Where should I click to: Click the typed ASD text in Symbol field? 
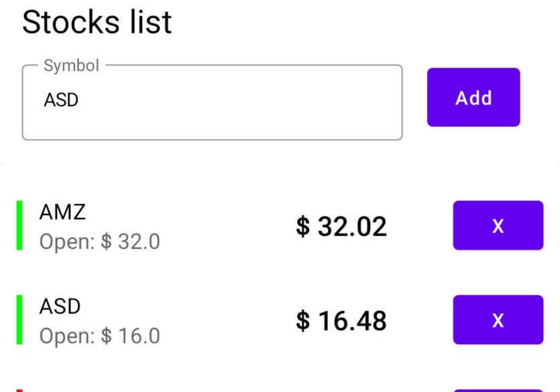[61, 101]
